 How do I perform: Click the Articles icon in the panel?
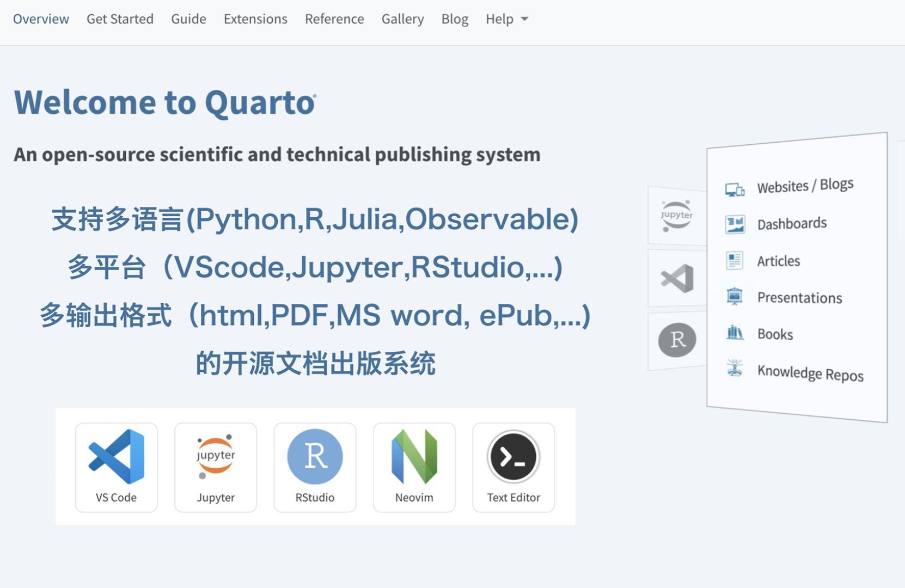(734, 260)
